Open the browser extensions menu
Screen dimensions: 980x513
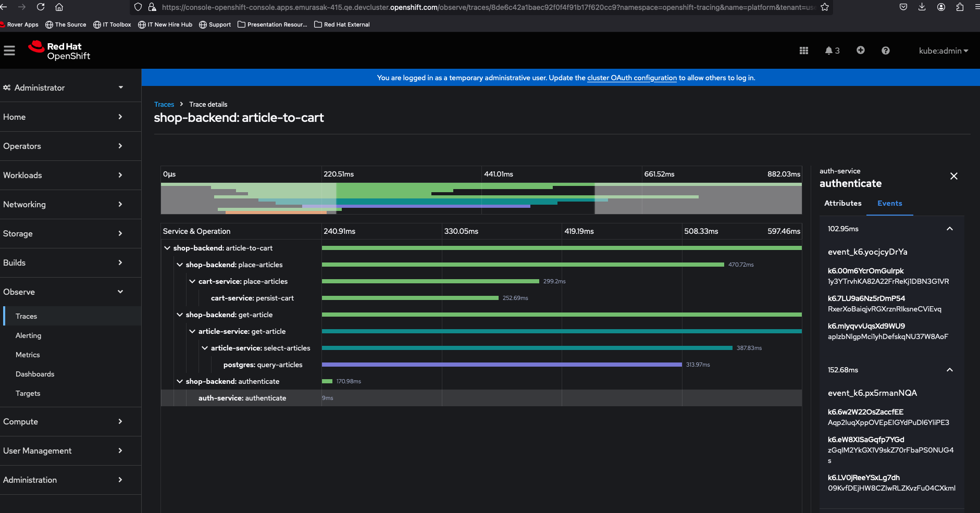click(x=960, y=7)
